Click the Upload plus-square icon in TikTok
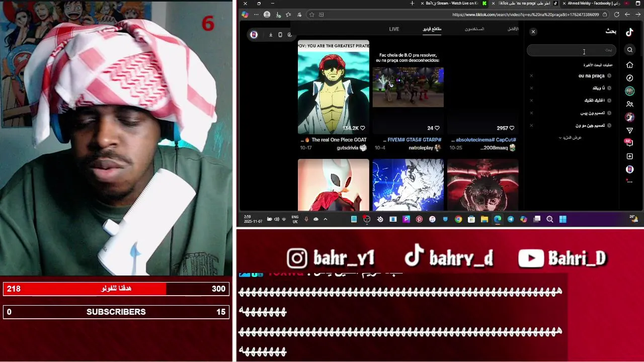644x362 pixels. [629, 156]
